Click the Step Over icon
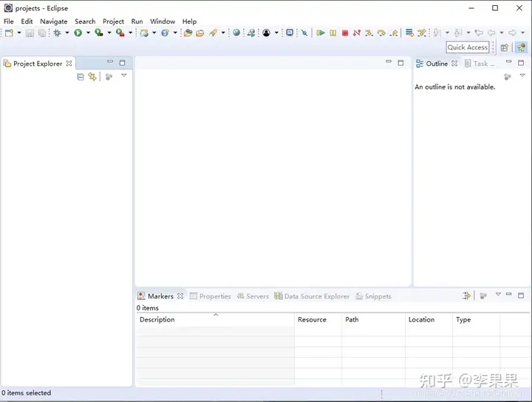Screen dimensions: 532x402 point(381,33)
